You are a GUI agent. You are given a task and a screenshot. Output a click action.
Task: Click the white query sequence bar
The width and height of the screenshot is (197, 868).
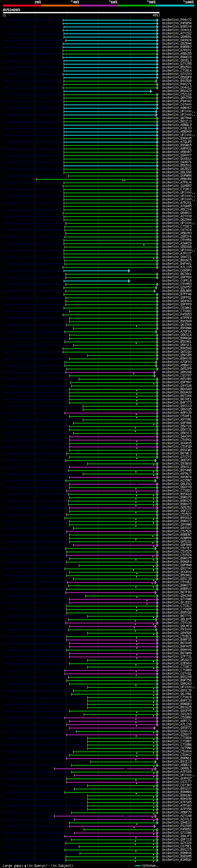click(x=81, y=13)
